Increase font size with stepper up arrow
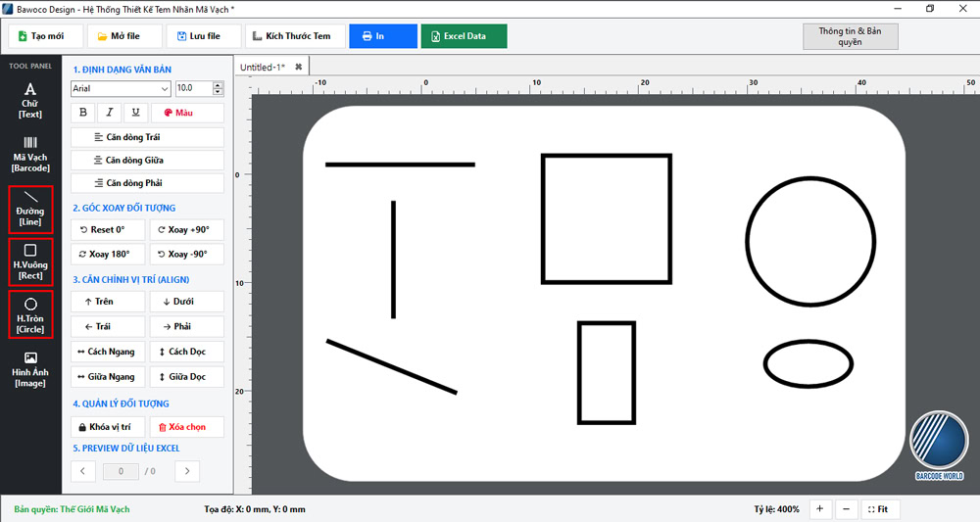 coord(218,85)
